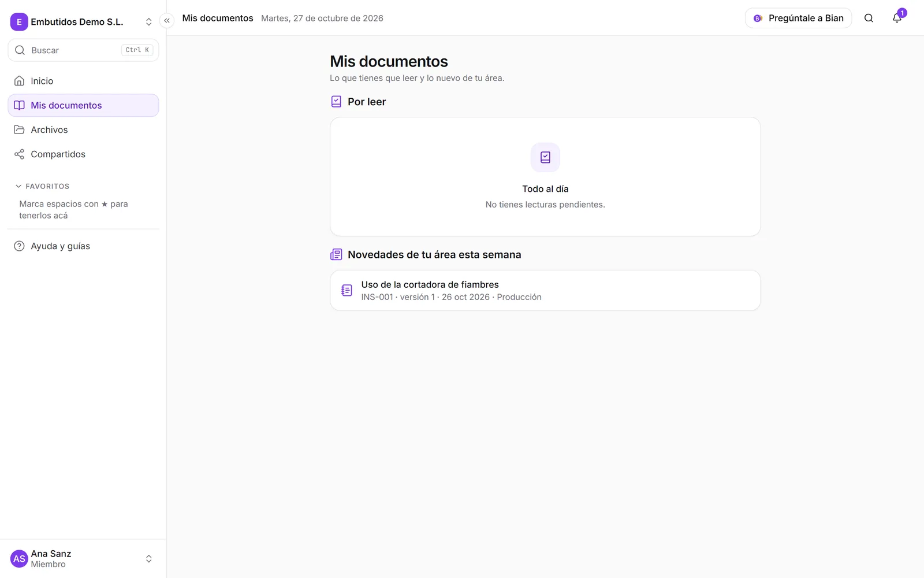Click the search magnifier in top bar

(869, 18)
